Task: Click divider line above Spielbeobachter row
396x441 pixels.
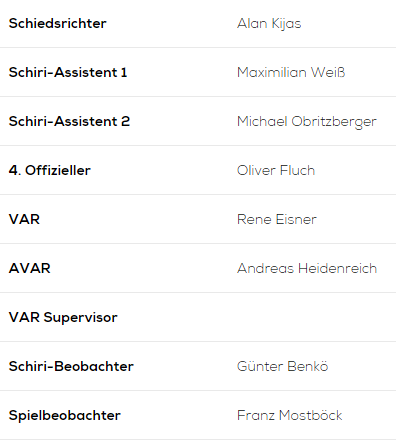Action: [198, 390]
